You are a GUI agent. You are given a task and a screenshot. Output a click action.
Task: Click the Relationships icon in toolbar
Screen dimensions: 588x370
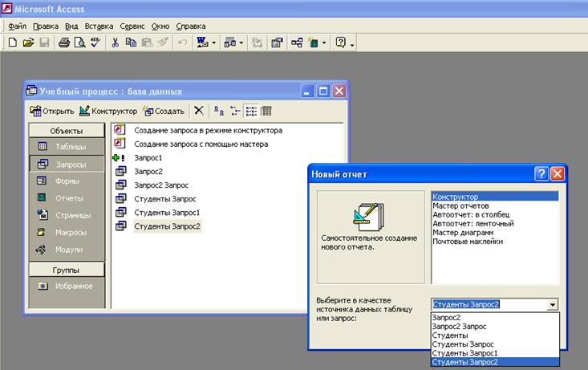(297, 43)
